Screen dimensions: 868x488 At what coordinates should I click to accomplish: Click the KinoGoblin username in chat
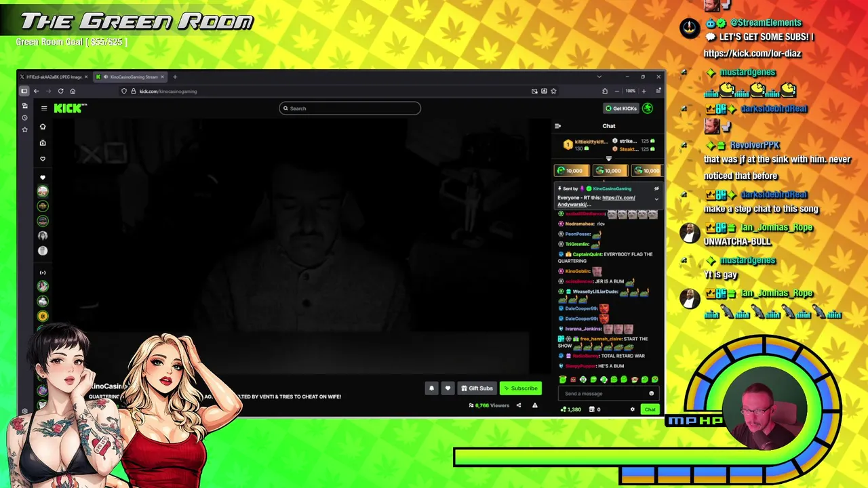point(577,271)
